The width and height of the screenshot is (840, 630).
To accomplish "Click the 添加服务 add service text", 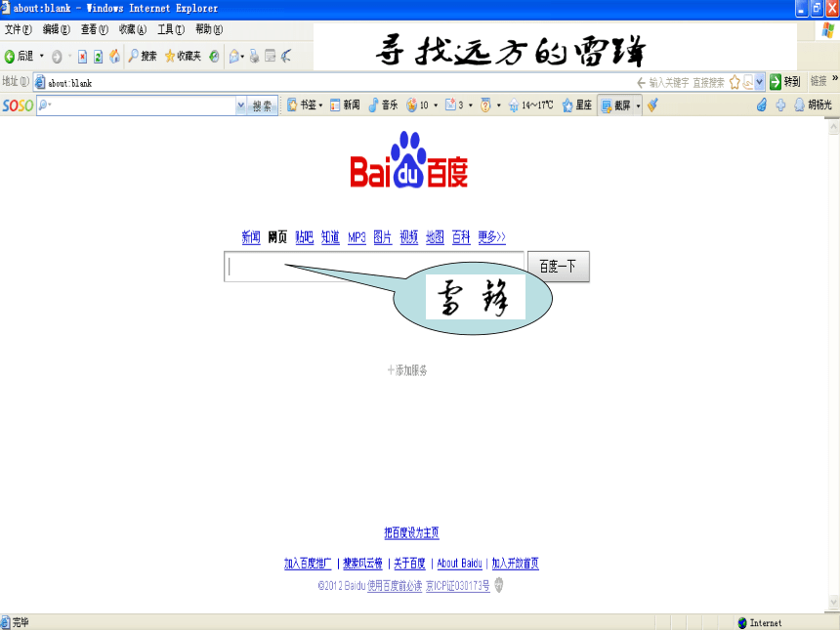I will [x=407, y=370].
